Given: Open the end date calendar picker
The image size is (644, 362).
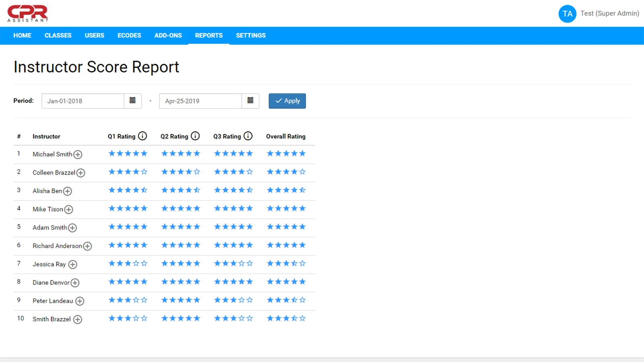Looking at the screenshot, I should tap(250, 101).
